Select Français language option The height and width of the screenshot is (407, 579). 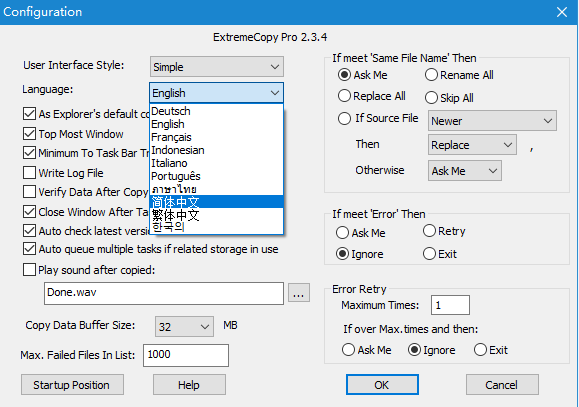click(217, 137)
